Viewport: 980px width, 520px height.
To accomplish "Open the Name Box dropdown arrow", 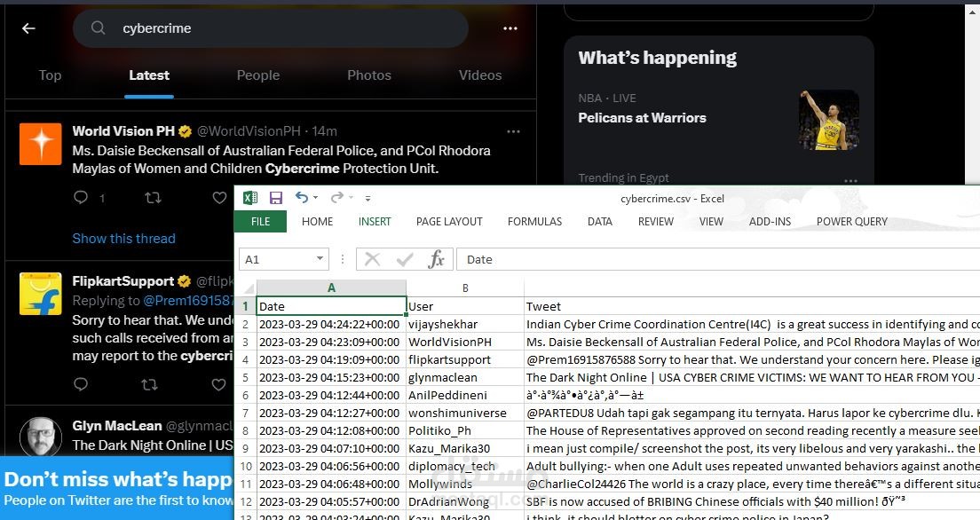I will click(x=320, y=259).
